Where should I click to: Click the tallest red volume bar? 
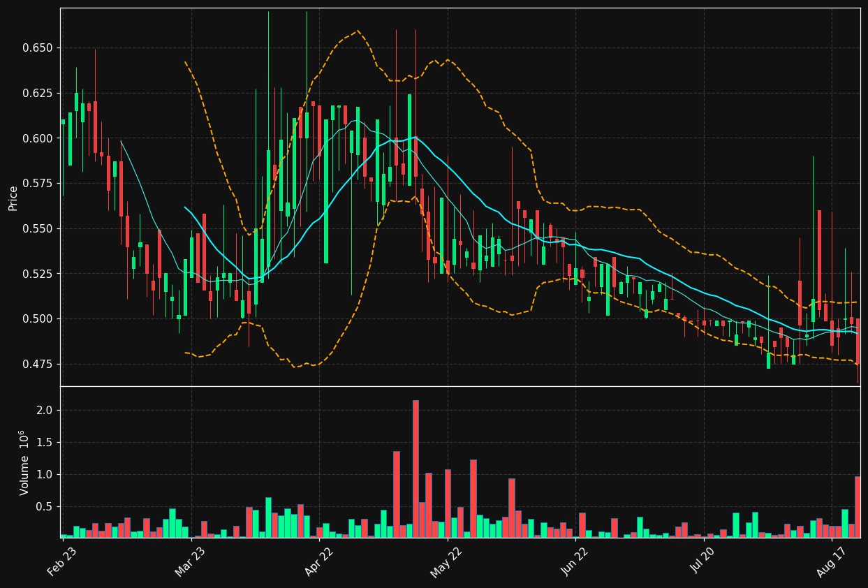[x=415, y=469]
